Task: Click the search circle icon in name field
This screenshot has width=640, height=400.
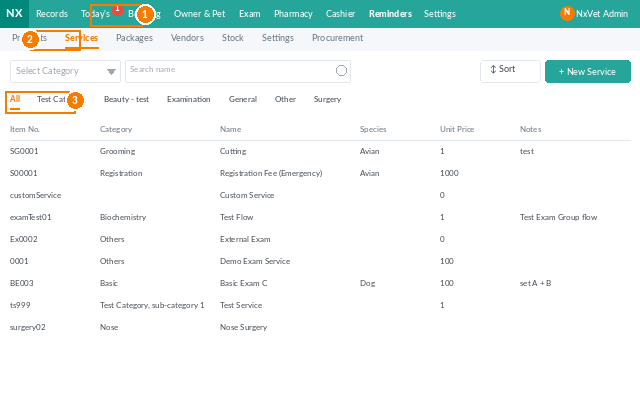Action: pos(341,71)
